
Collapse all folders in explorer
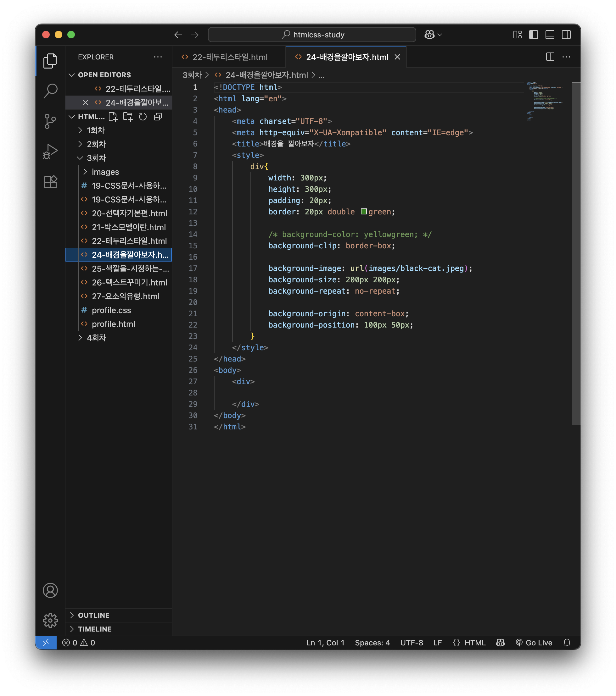pyautogui.click(x=158, y=117)
